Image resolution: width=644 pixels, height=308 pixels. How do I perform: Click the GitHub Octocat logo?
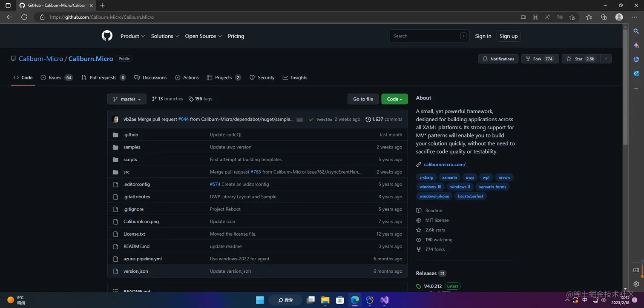(107, 36)
